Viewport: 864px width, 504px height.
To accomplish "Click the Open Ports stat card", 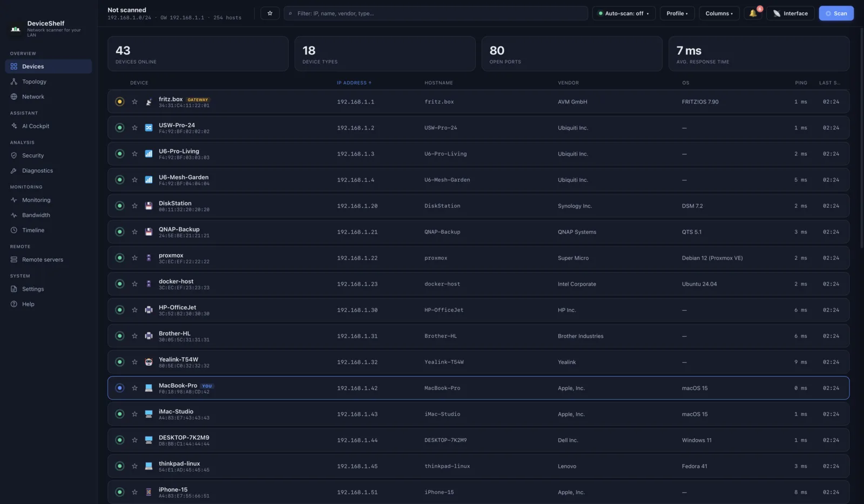I will point(572,54).
